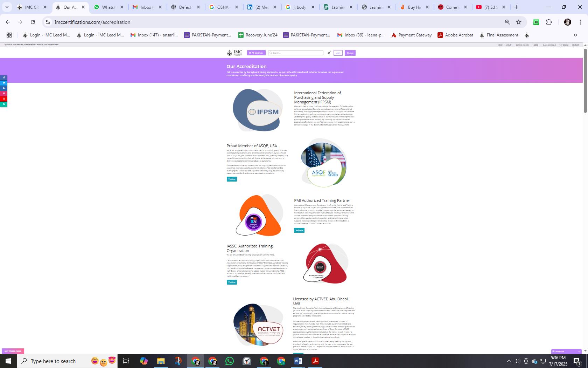Open Microsoft Word from the taskbar

click(x=298, y=361)
